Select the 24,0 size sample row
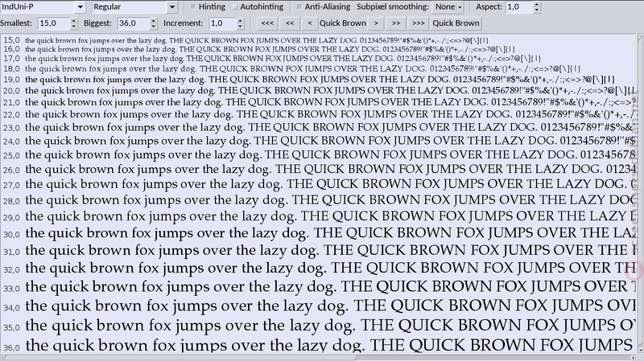This screenshot has height=361, width=644. tap(318, 142)
